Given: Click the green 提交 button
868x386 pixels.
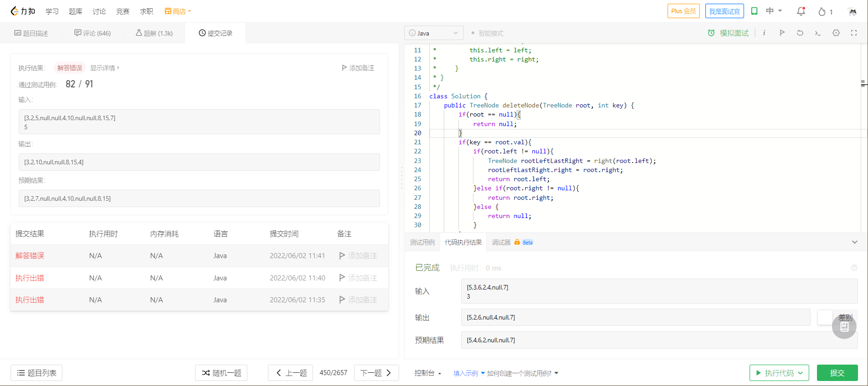Looking at the screenshot, I should tap(837, 373).
